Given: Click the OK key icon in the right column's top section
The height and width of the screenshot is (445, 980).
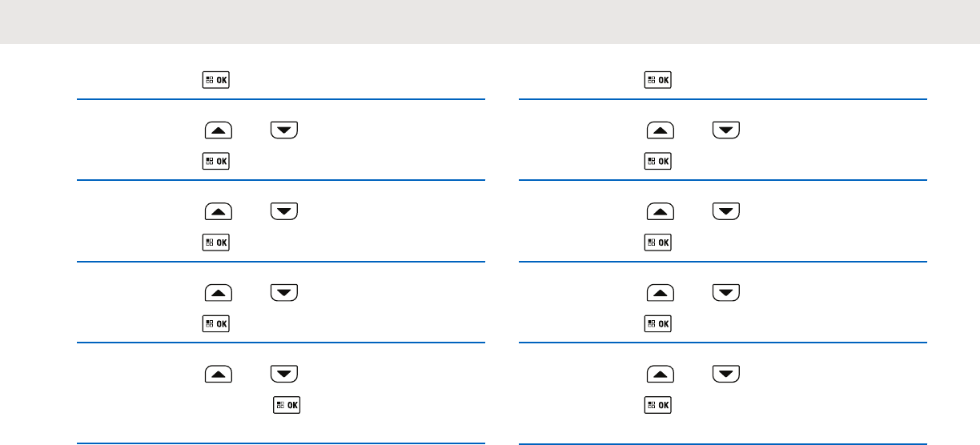Looking at the screenshot, I should [659, 80].
